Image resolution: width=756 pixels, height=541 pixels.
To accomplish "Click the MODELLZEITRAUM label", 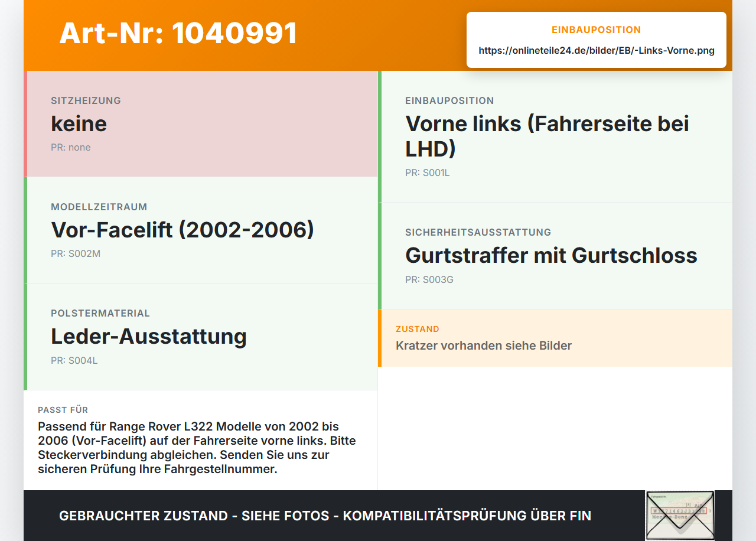I will pyautogui.click(x=99, y=207).
